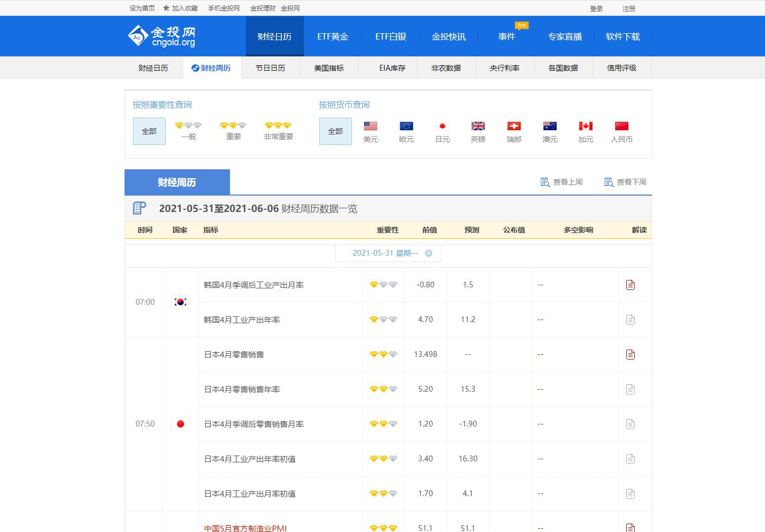
Task: Click the 注册 link
Action: [x=629, y=8]
